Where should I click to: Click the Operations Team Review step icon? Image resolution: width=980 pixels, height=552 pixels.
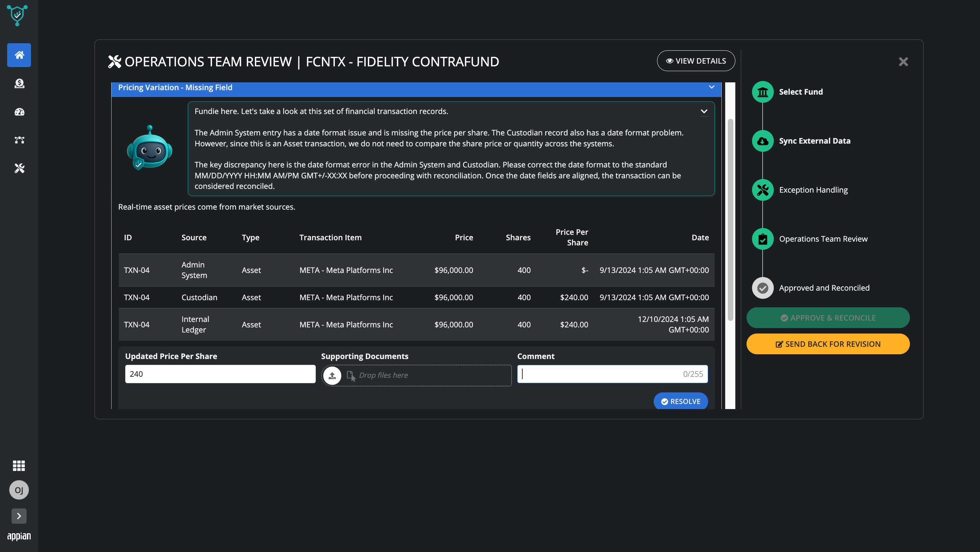762,239
